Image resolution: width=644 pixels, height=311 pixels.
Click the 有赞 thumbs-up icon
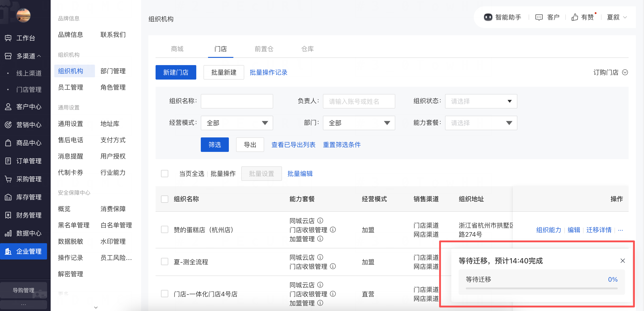[575, 17]
